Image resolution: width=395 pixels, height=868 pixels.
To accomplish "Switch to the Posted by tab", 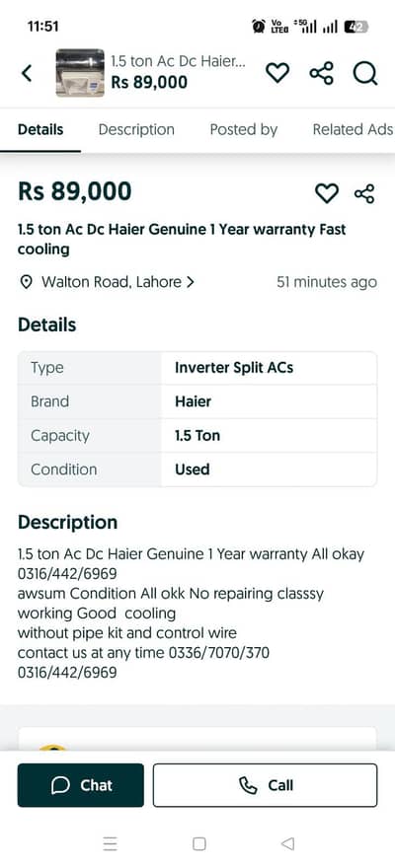I will point(243,129).
